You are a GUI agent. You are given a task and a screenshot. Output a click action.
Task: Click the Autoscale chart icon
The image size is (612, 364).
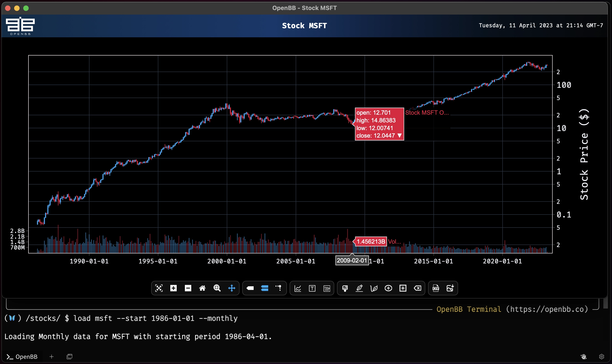coord(159,288)
